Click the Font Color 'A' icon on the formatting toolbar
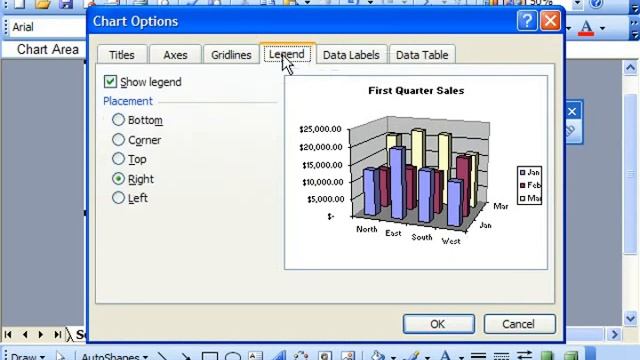The image size is (640, 360). point(586,28)
